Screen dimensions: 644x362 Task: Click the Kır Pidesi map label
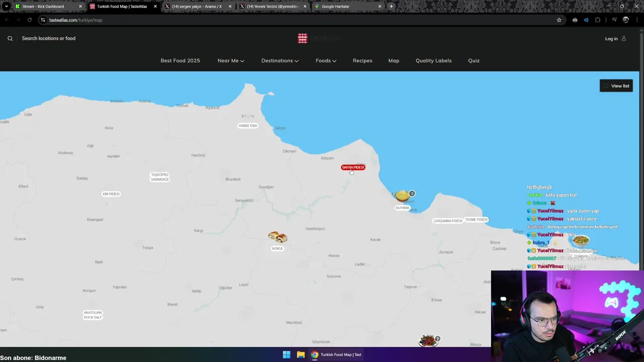point(111,194)
